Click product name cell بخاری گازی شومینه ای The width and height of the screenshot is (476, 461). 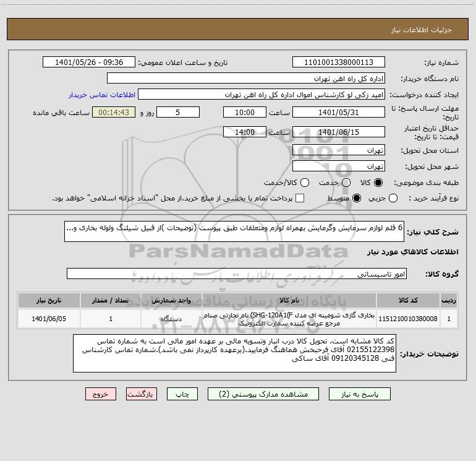click(x=289, y=319)
